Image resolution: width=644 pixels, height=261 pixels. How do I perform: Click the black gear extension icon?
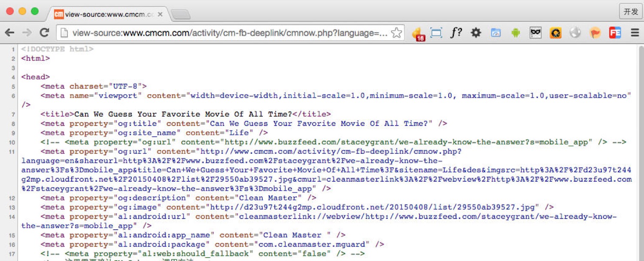[476, 33]
